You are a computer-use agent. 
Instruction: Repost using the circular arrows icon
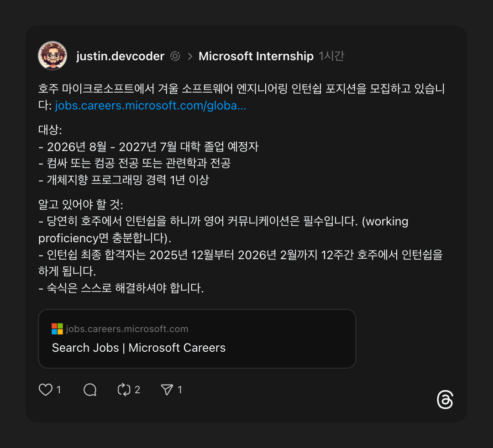[x=124, y=390]
